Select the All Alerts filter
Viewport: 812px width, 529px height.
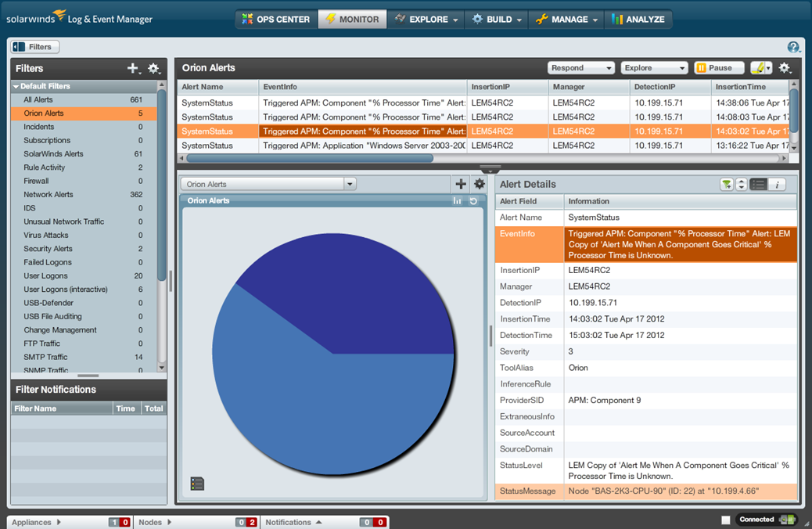(84, 99)
